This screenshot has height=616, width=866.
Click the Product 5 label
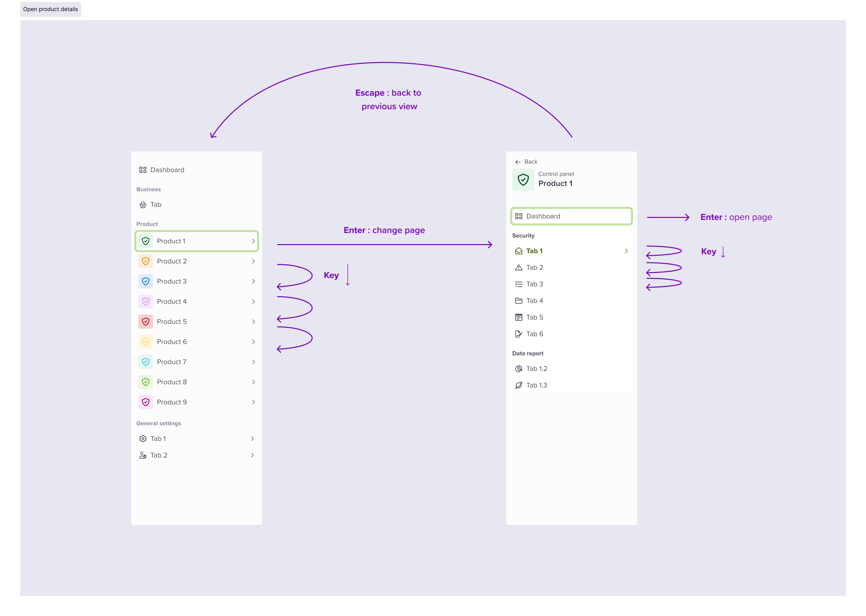point(172,322)
